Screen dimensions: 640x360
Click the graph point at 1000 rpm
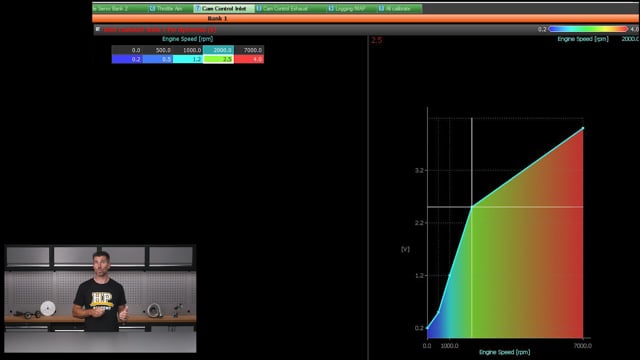(449, 276)
